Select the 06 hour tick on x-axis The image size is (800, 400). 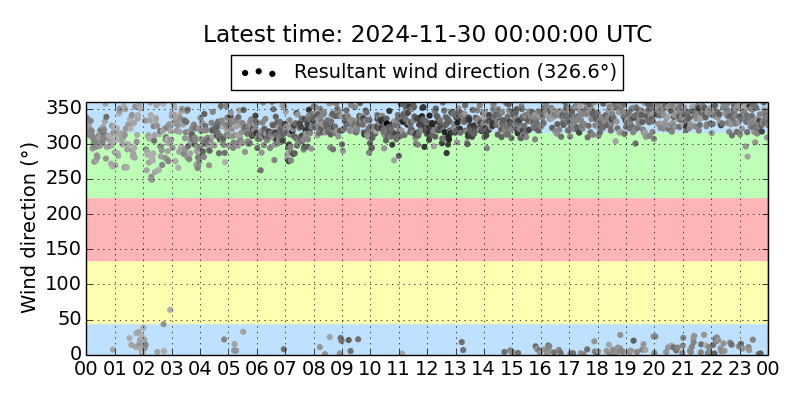click(257, 368)
